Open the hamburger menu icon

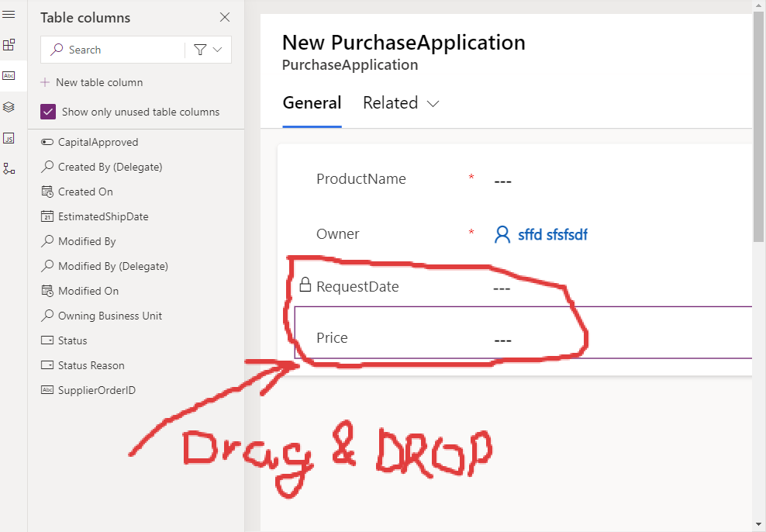tap(9, 14)
